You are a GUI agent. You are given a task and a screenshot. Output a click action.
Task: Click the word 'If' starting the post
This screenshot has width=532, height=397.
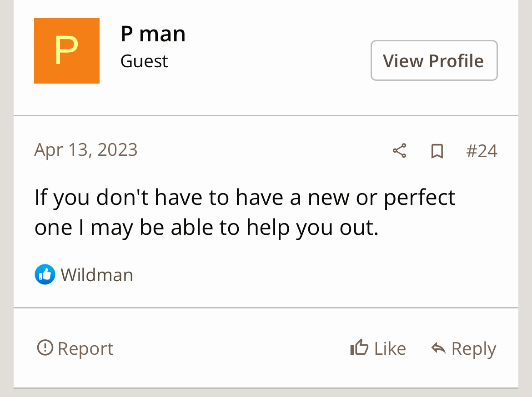click(40, 197)
